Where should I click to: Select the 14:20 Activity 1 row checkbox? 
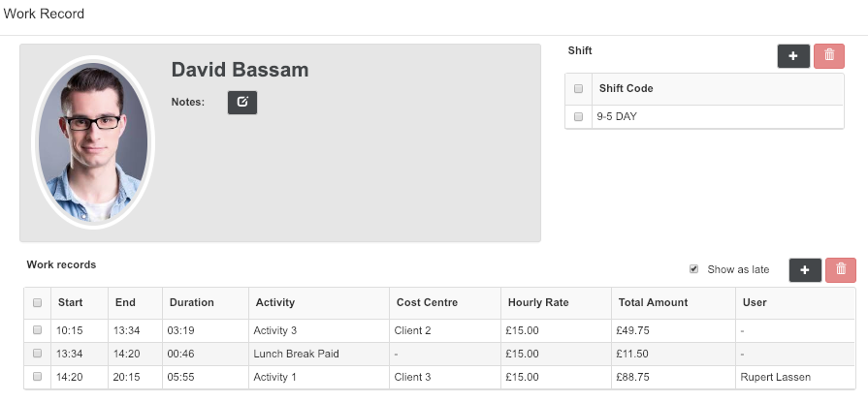(37, 376)
